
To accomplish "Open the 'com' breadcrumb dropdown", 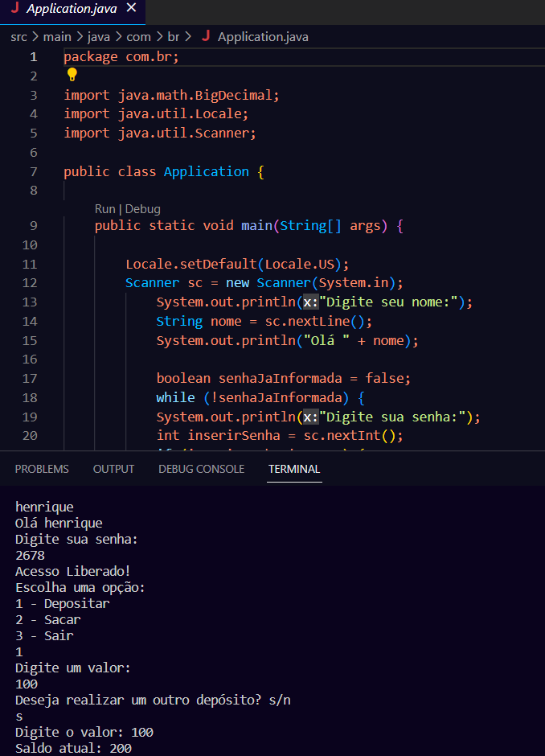I will click(x=138, y=36).
